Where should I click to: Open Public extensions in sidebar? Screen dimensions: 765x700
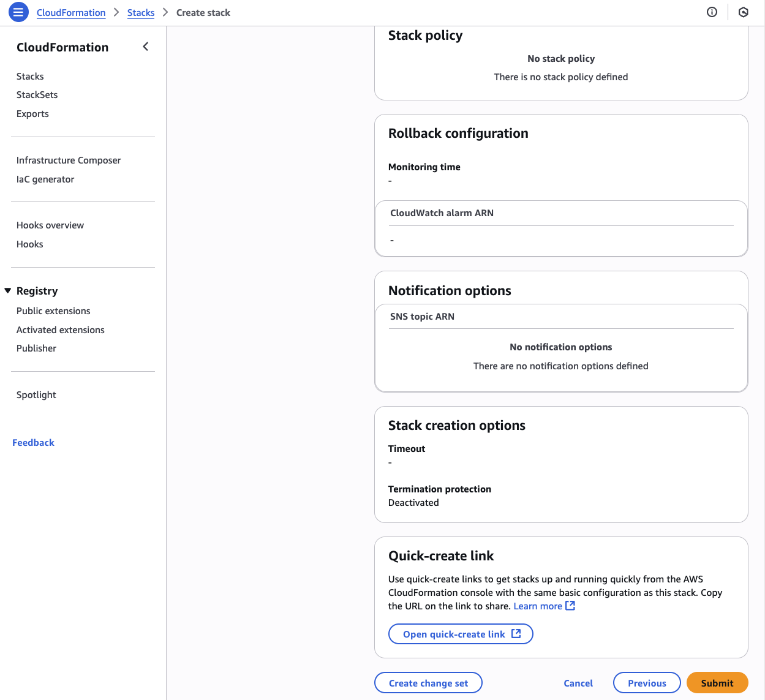coord(53,311)
